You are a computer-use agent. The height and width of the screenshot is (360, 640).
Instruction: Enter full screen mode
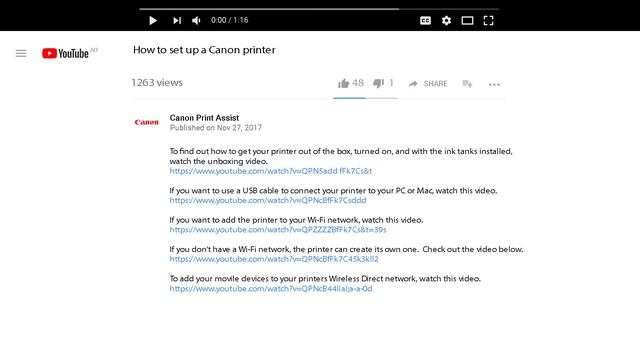(x=489, y=20)
